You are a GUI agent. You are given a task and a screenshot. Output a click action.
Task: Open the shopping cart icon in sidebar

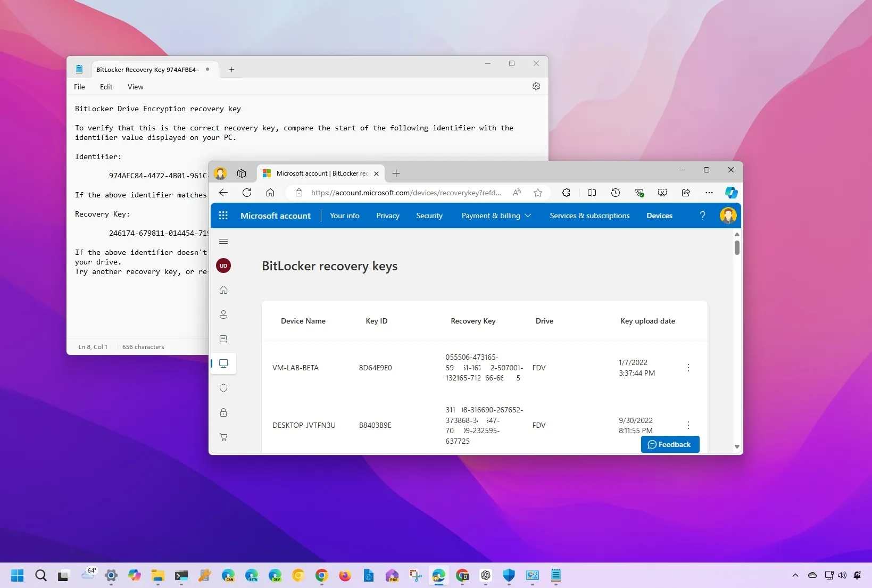pyautogui.click(x=223, y=437)
